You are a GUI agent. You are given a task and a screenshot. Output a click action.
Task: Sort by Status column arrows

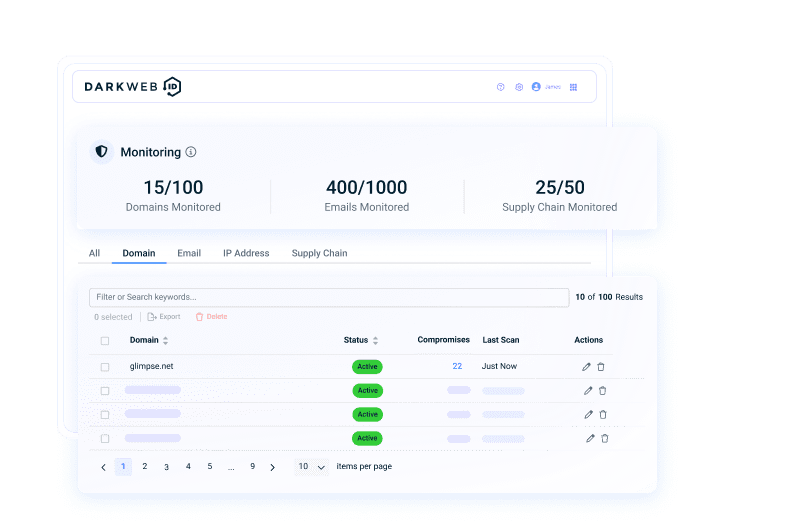375,340
